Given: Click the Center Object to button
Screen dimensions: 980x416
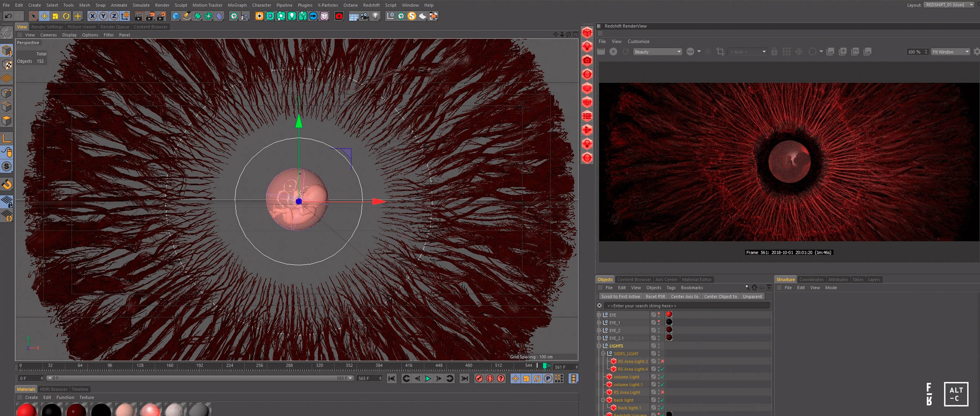Looking at the screenshot, I should [720, 297].
